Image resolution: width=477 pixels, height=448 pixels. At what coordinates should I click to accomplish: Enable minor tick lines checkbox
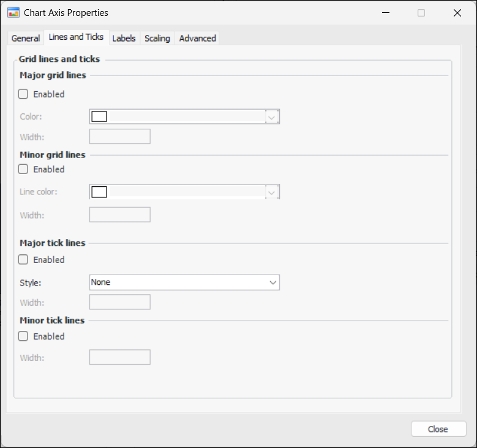pyautogui.click(x=24, y=336)
